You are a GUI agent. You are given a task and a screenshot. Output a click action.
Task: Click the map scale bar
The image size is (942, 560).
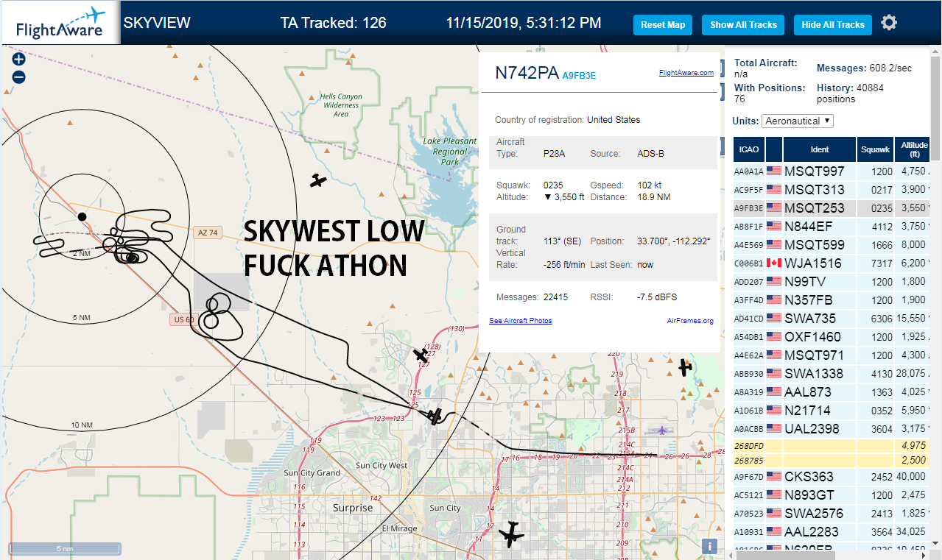tap(65, 548)
